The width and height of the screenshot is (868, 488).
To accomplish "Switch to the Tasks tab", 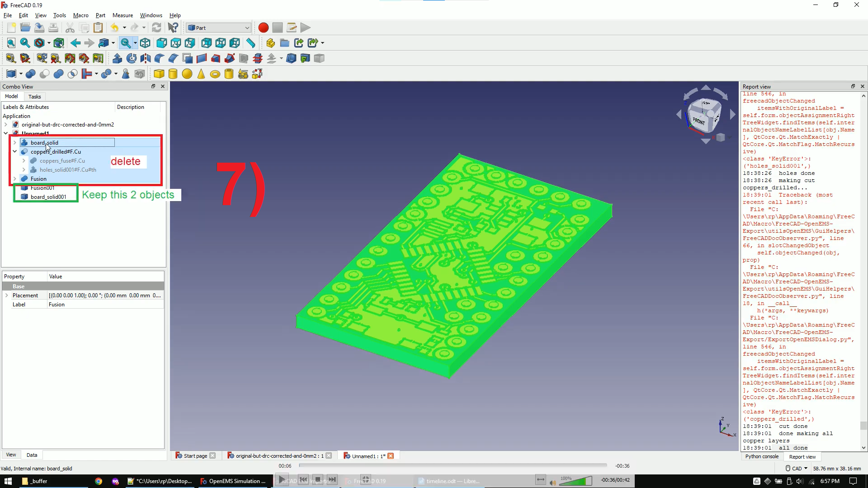I will click(x=33, y=96).
